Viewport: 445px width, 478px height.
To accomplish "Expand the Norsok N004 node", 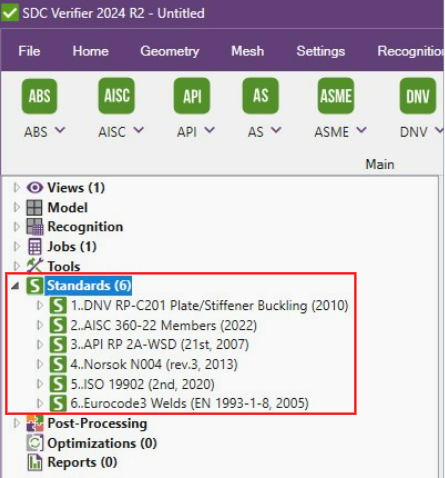I will point(40,364).
